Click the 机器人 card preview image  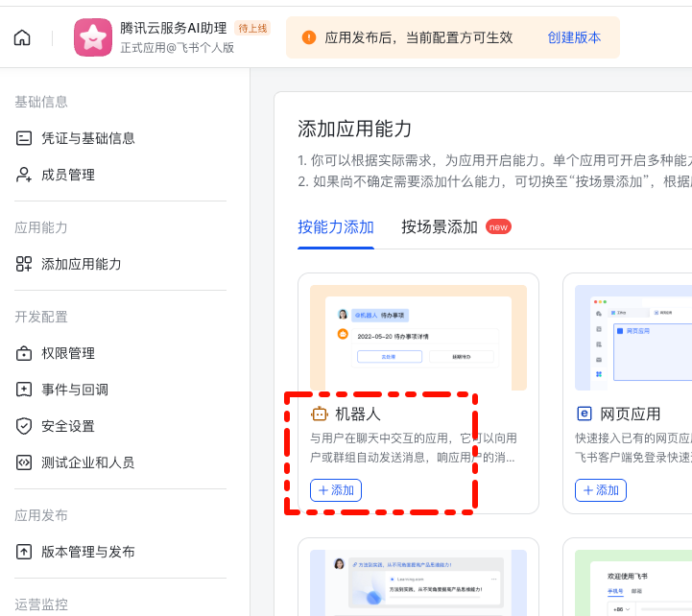(x=418, y=338)
